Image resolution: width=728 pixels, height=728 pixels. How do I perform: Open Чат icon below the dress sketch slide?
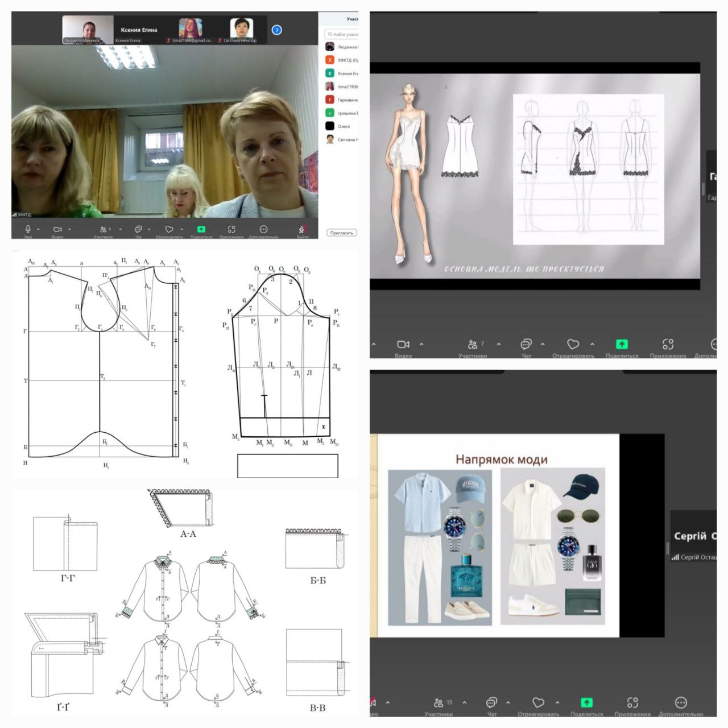(526, 345)
